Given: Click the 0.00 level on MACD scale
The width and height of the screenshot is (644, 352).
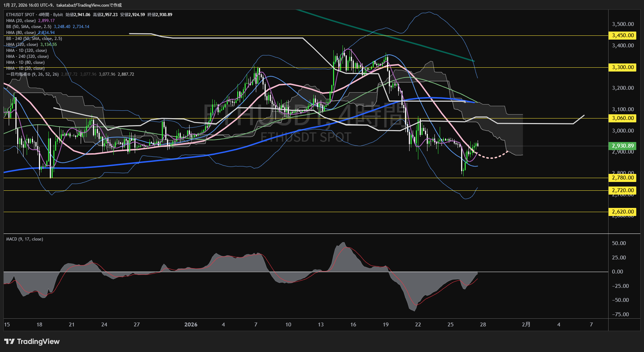Looking at the screenshot, I should pyautogui.click(x=617, y=272).
